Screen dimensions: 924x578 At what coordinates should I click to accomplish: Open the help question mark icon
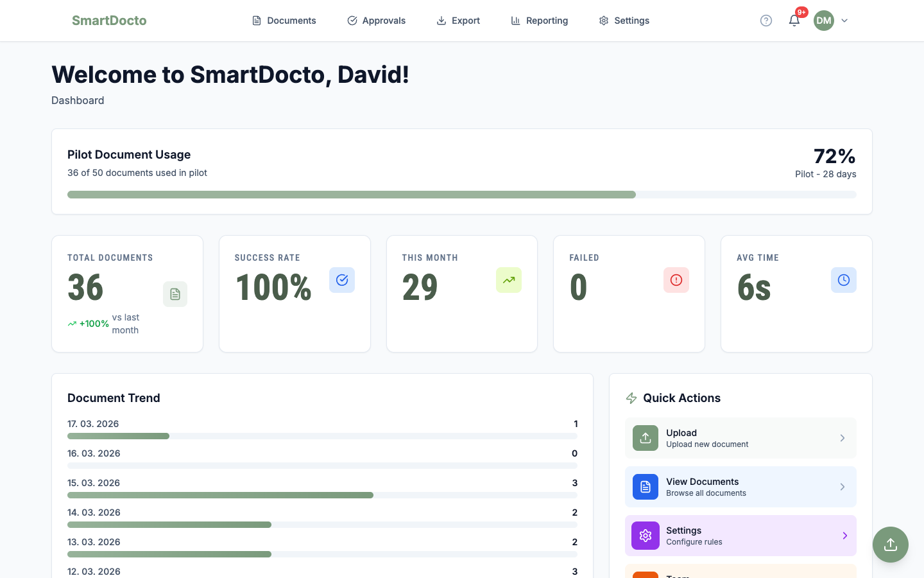tap(766, 21)
